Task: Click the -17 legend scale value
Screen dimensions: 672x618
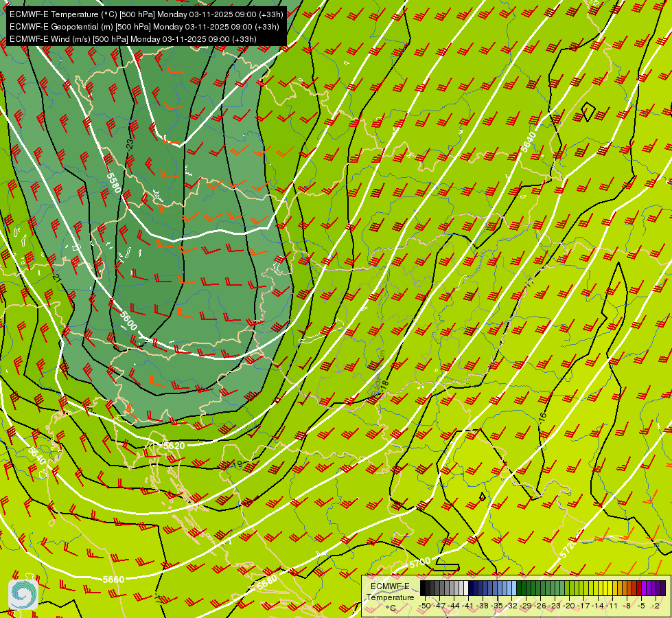Action: [583, 606]
